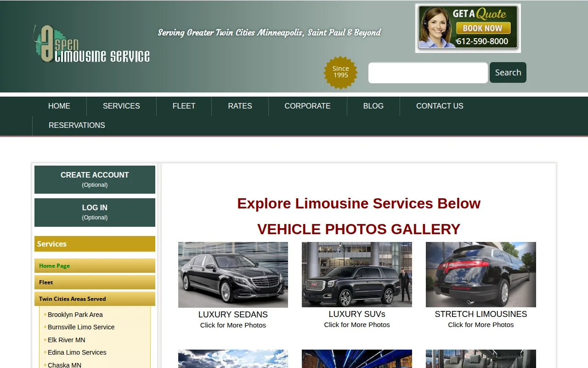Open the STRETCH LIMOUSINES link
588x368 pixels.
481,314
